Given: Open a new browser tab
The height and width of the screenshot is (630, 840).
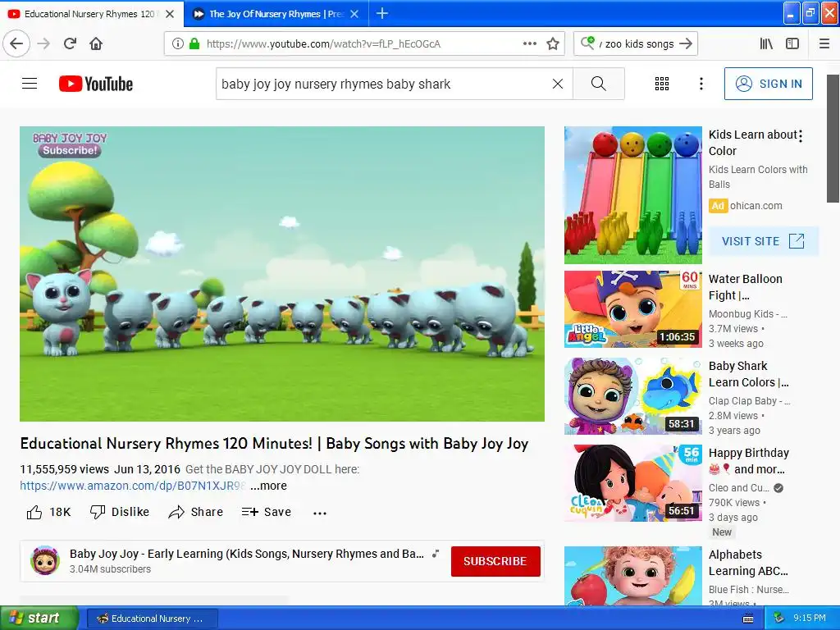Looking at the screenshot, I should coord(382,13).
